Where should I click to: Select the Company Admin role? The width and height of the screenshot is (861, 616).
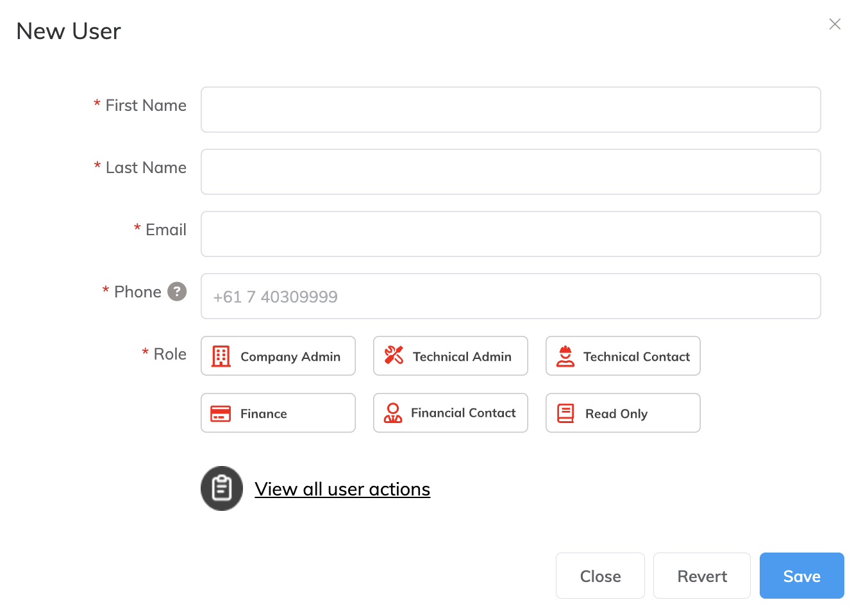278,356
